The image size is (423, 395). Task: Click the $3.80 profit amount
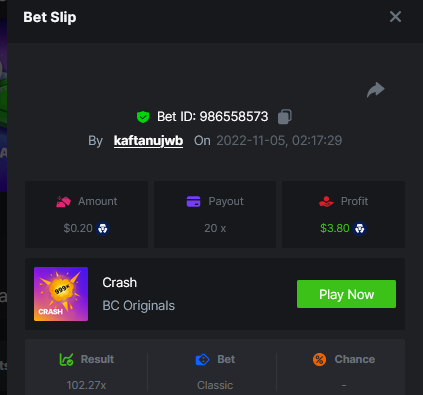(x=335, y=228)
